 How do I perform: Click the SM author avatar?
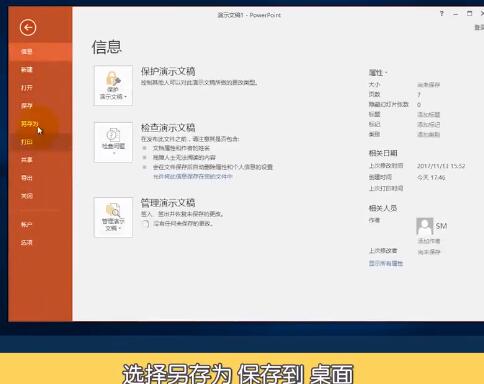coord(425,226)
